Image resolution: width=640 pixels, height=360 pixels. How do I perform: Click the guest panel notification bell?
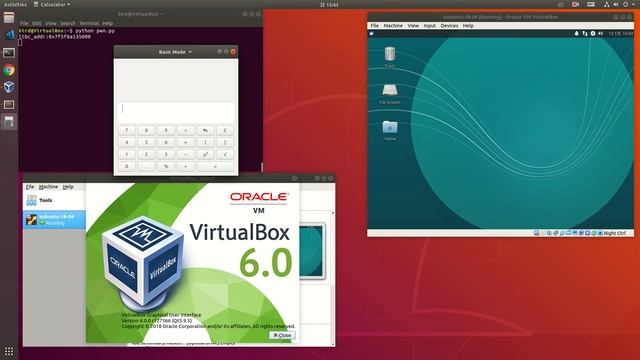click(576, 33)
